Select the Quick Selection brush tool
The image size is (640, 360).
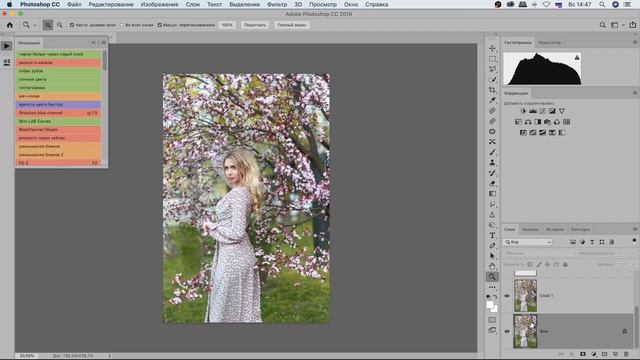click(492, 80)
